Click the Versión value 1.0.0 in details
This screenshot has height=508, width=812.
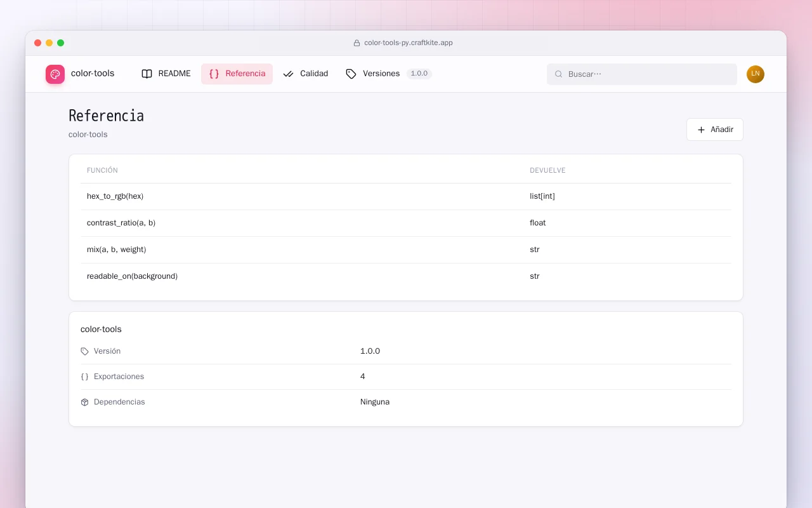tap(370, 351)
